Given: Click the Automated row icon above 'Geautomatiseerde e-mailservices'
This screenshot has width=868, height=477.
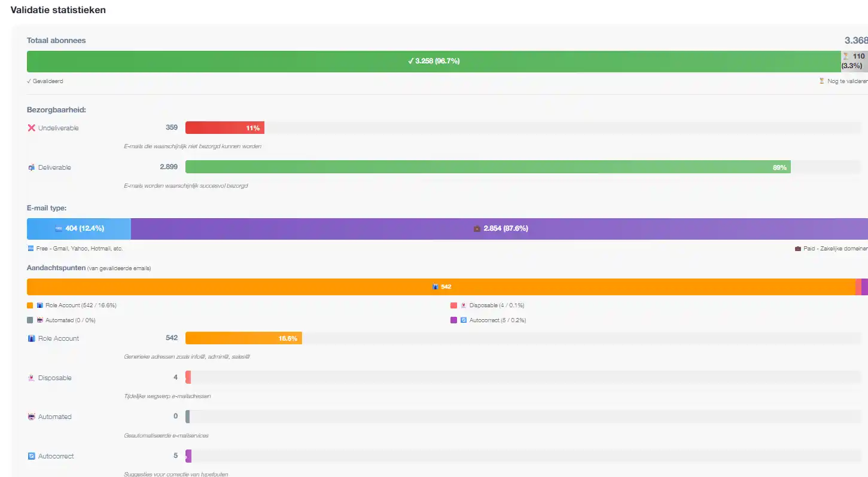Looking at the screenshot, I should [32, 417].
